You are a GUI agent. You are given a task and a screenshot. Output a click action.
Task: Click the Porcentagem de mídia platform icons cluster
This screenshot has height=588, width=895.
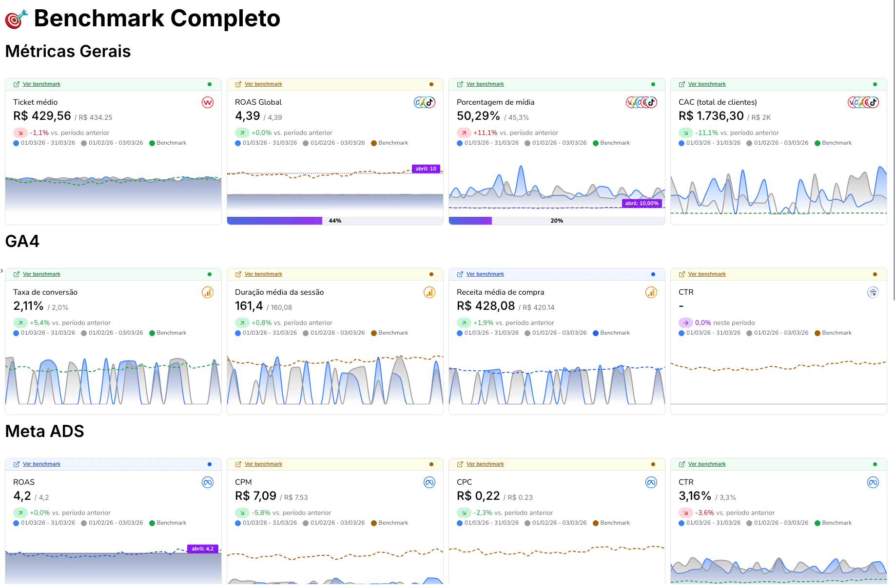[x=642, y=102]
